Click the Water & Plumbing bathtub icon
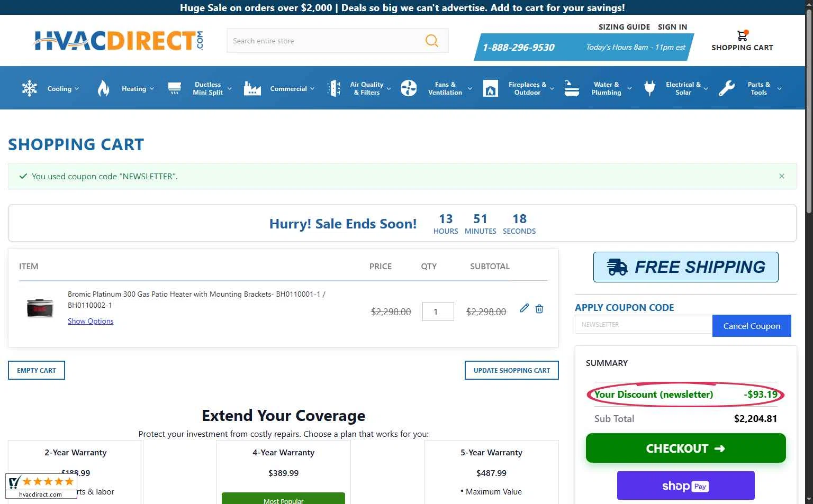Screen dimensions: 813x504 572,88
